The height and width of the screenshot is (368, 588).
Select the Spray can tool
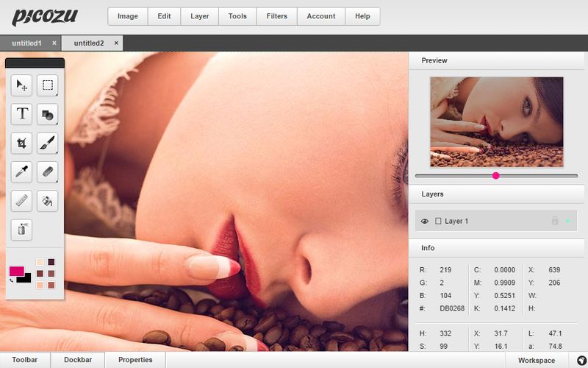click(21, 230)
